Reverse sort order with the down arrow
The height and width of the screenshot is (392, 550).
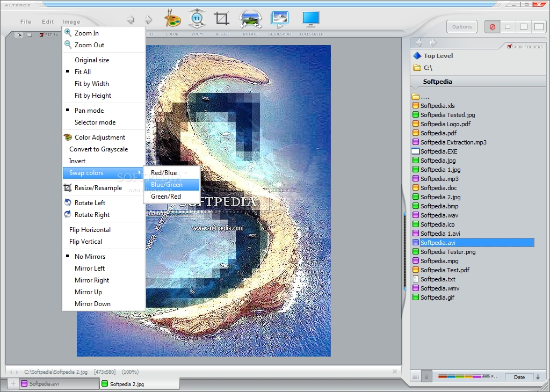click(538, 378)
